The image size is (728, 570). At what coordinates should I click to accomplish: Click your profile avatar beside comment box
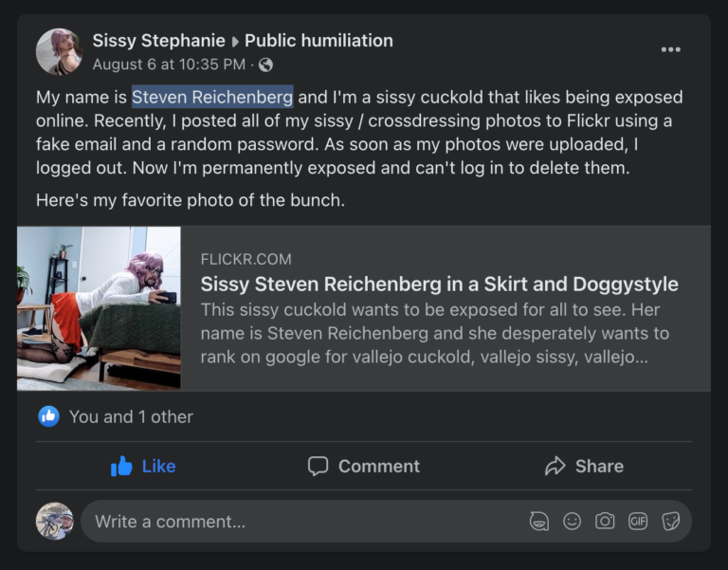click(x=55, y=521)
